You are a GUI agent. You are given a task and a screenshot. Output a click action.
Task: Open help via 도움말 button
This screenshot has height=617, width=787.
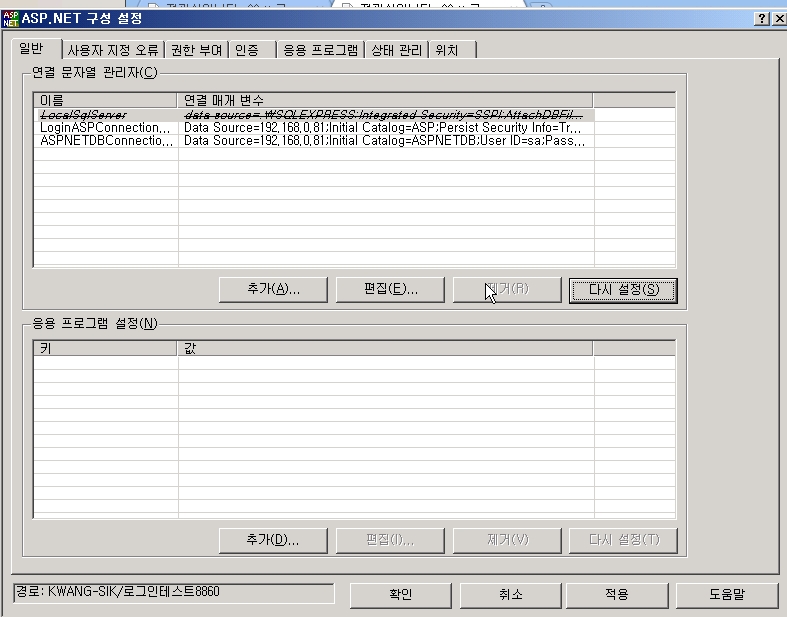coord(727,595)
